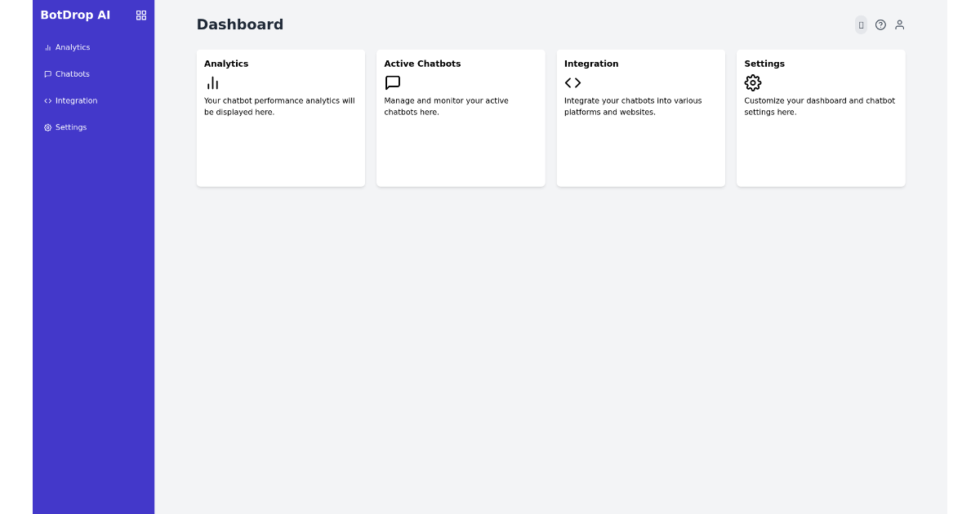Open the Active Chatbots card
The image size is (980, 514).
pos(461,117)
